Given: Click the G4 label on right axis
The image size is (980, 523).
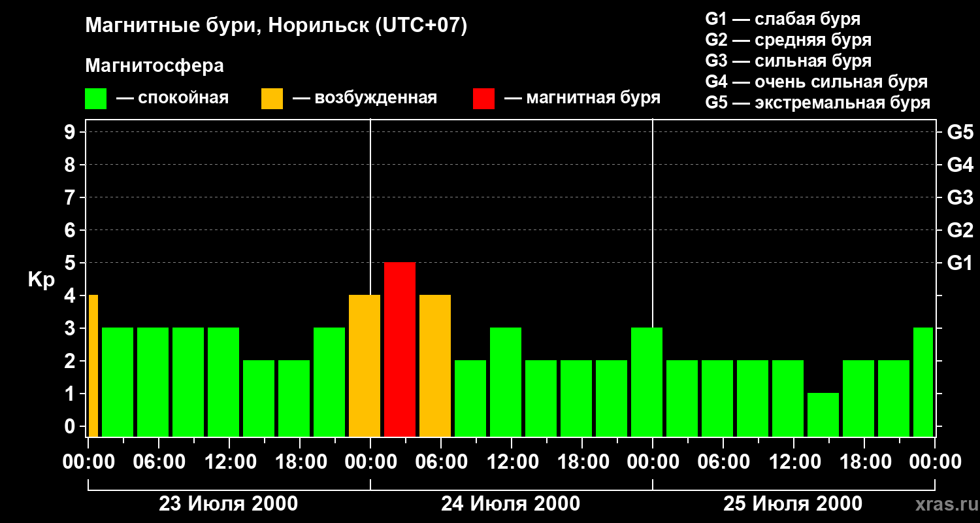Looking at the screenshot, I should [960, 165].
